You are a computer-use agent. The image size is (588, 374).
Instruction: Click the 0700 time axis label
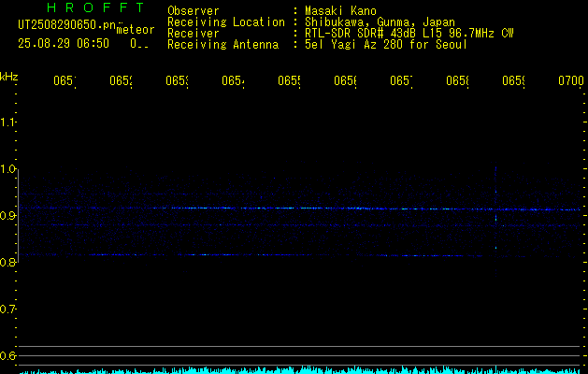pyautogui.click(x=571, y=80)
